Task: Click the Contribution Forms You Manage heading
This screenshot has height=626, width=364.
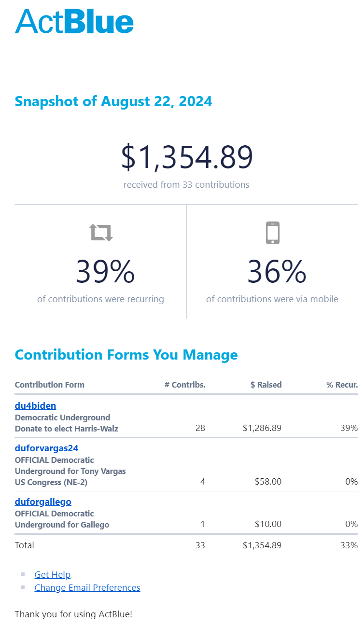Action: 126,355
